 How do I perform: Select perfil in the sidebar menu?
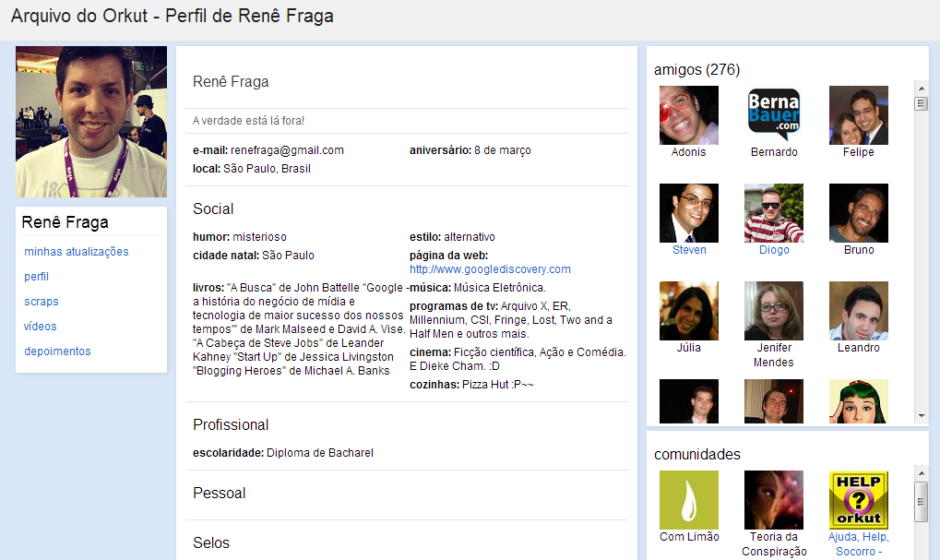point(37,277)
